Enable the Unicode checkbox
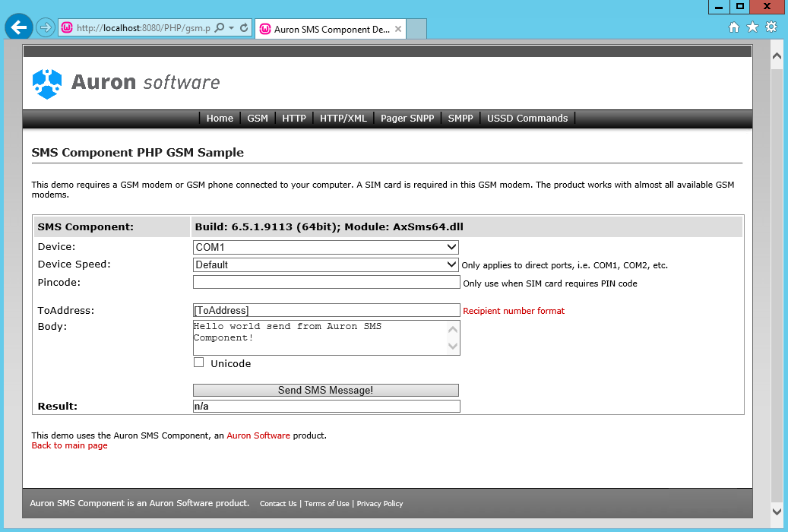 (x=199, y=363)
